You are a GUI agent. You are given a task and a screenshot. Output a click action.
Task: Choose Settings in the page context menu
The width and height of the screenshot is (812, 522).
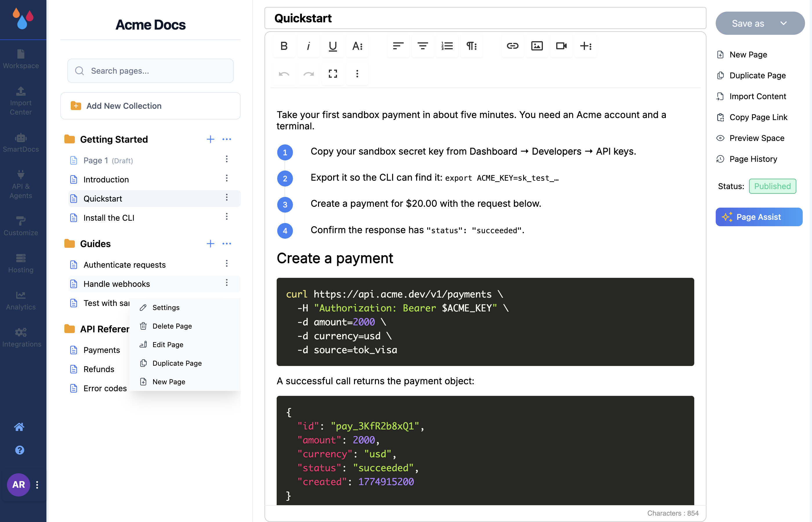pyautogui.click(x=185, y=307)
